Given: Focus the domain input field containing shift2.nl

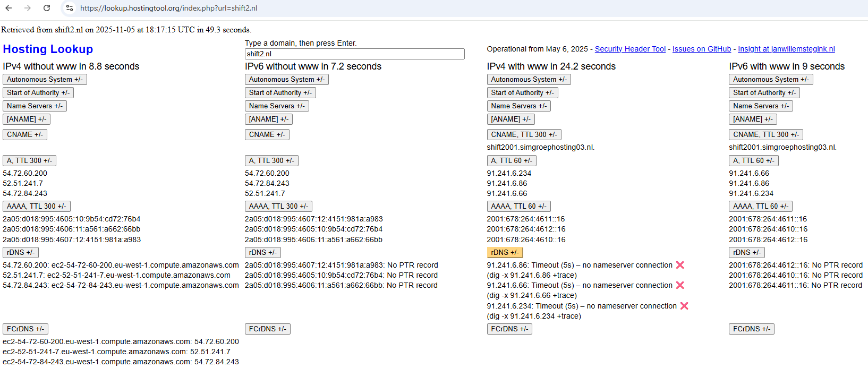Looking at the screenshot, I should [354, 54].
